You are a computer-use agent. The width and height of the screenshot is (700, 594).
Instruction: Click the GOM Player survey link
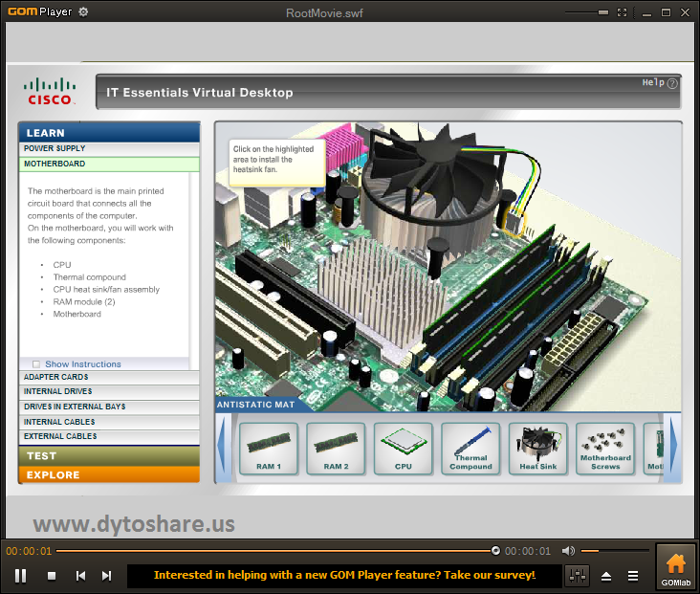[x=344, y=575]
